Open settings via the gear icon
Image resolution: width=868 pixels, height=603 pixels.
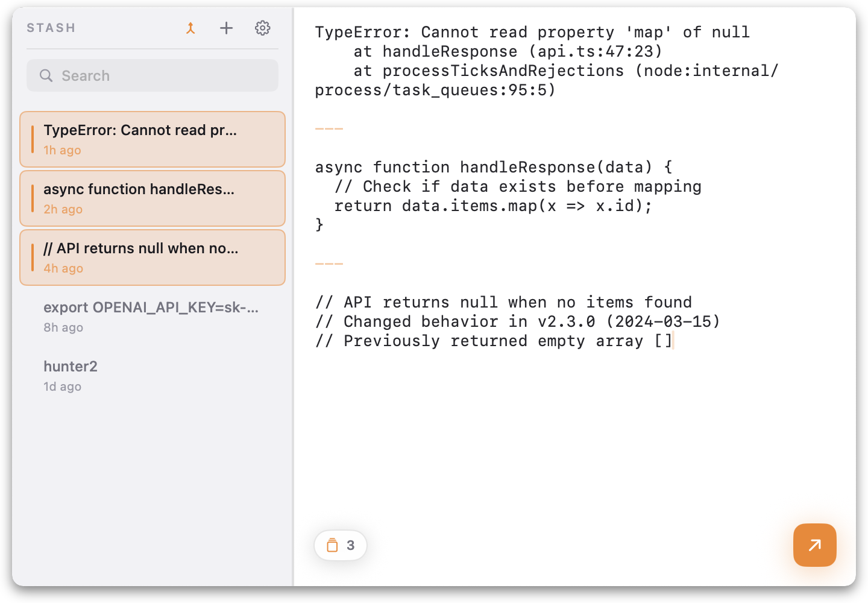click(x=262, y=28)
